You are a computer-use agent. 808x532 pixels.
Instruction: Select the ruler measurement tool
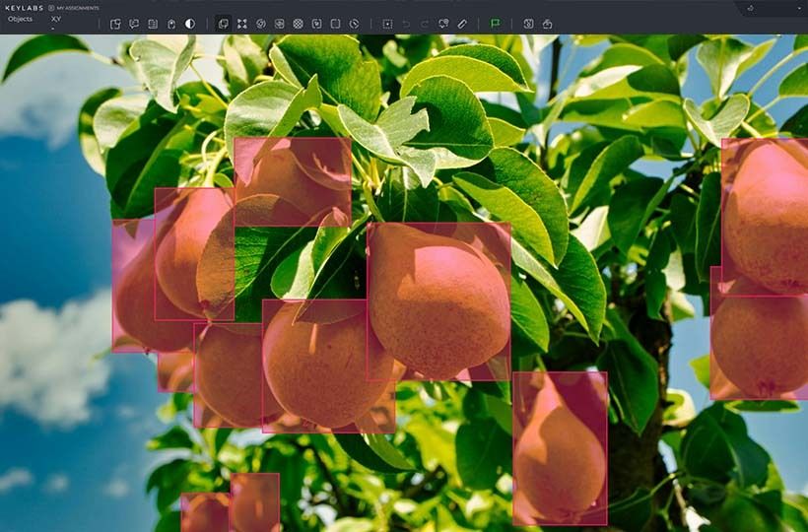pyautogui.click(x=462, y=24)
